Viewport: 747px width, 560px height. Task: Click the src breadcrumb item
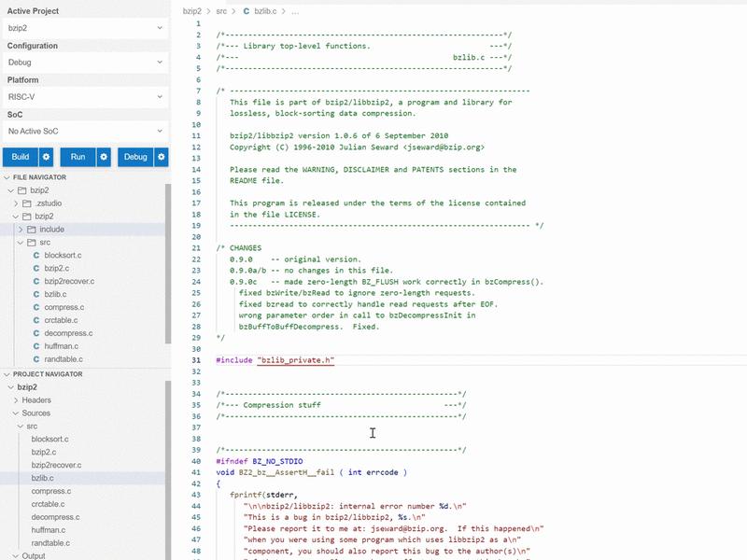tap(221, 11)
